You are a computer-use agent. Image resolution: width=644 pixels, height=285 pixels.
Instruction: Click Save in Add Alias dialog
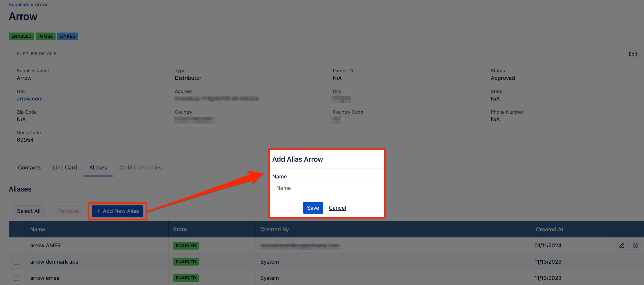pos(313,208)
